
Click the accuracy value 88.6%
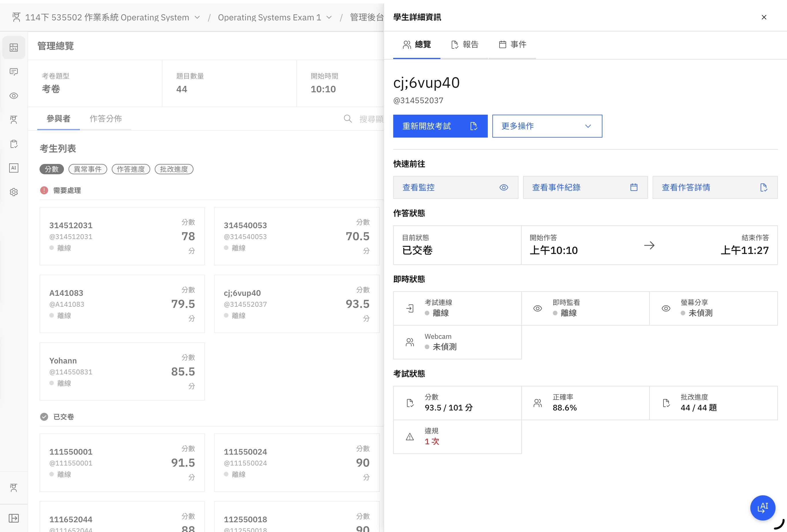(565, 408)
